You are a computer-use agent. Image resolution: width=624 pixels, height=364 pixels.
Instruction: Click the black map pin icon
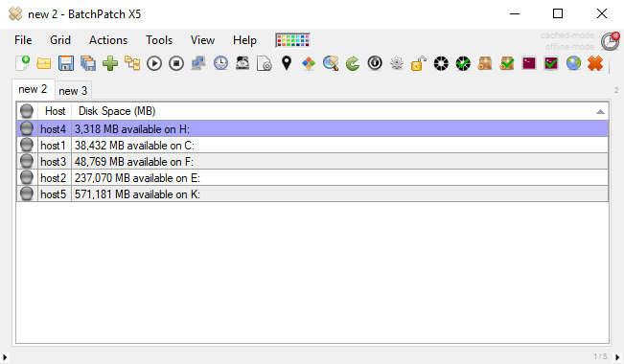click(287, 63)
